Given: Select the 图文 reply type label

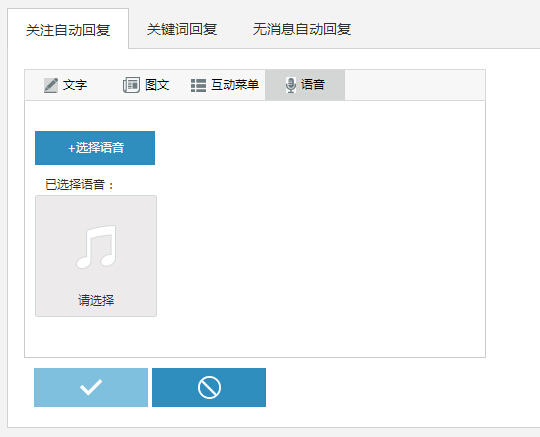Looking at the screenshot, I should click(x=157, y=85).
